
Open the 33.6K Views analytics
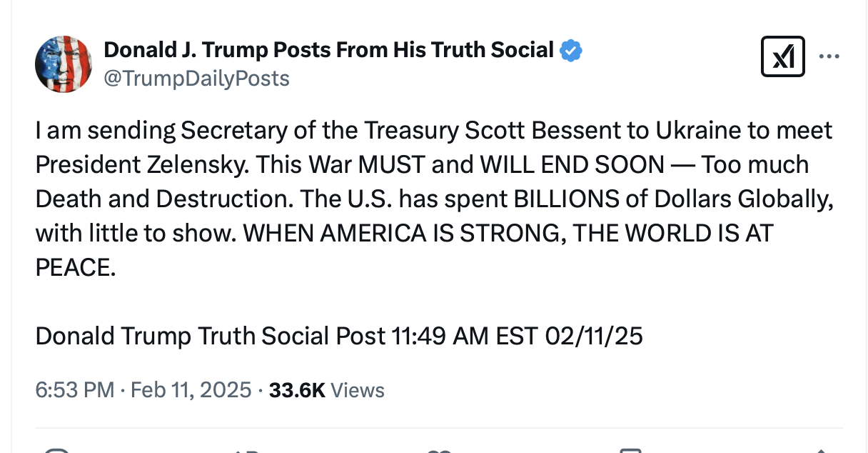326,390
